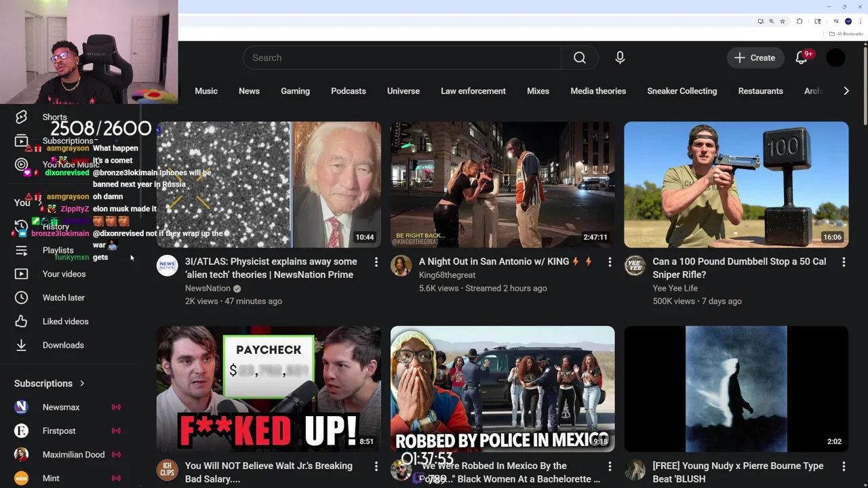Open options menu for Robbed In Mexico video

[x=610, y=466]
